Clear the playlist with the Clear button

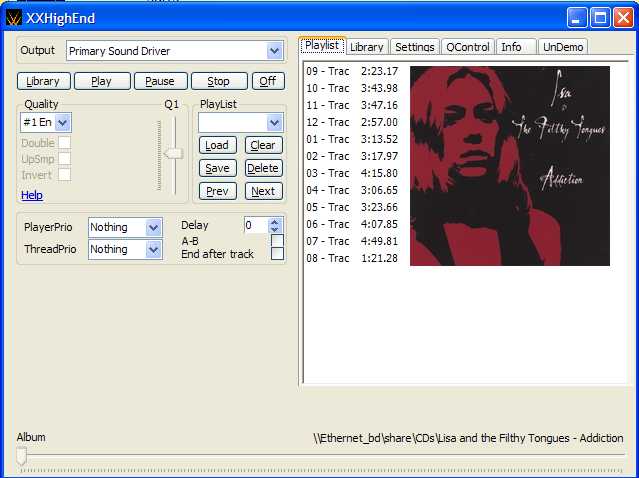click(263, 145)
